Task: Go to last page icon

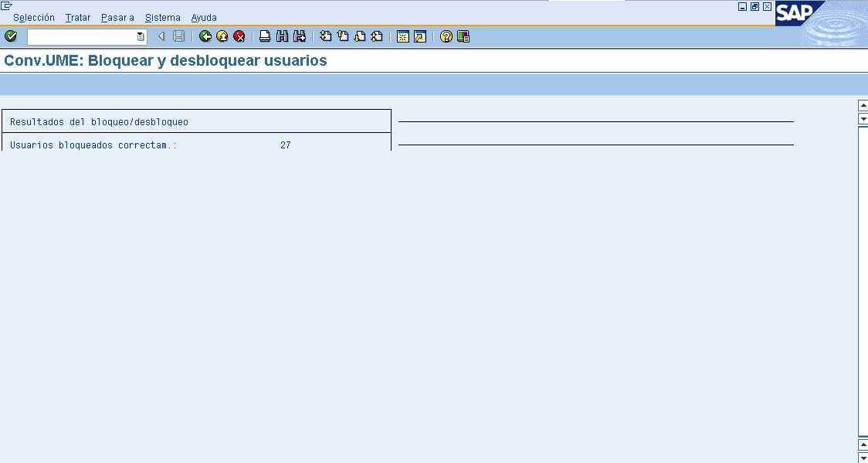Action: [x=377, y=36]
